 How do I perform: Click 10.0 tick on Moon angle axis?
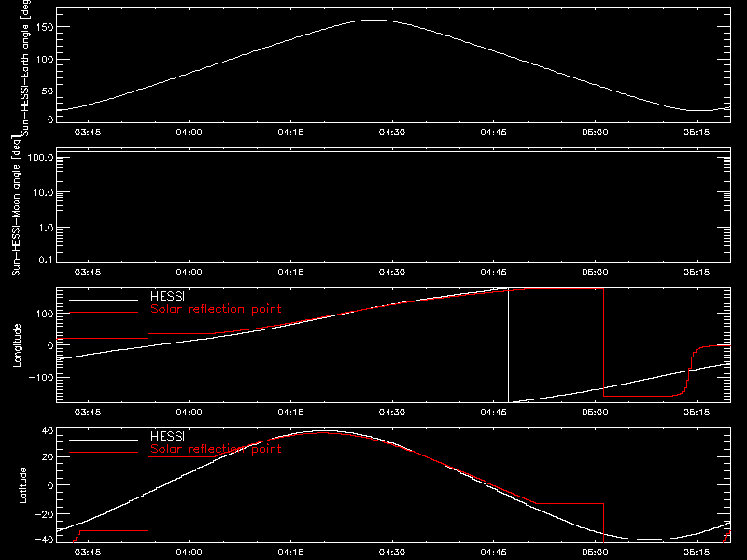click(43, 193)
